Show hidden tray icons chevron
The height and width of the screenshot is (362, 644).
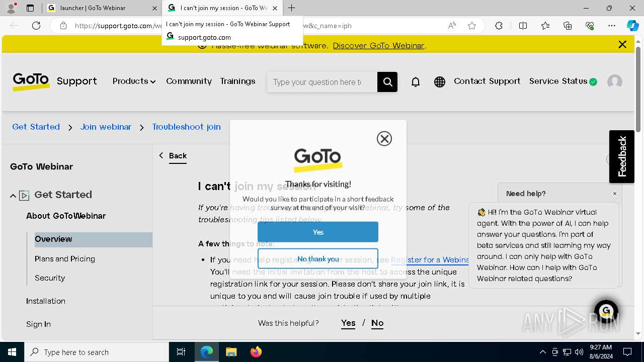coord(542,352)
